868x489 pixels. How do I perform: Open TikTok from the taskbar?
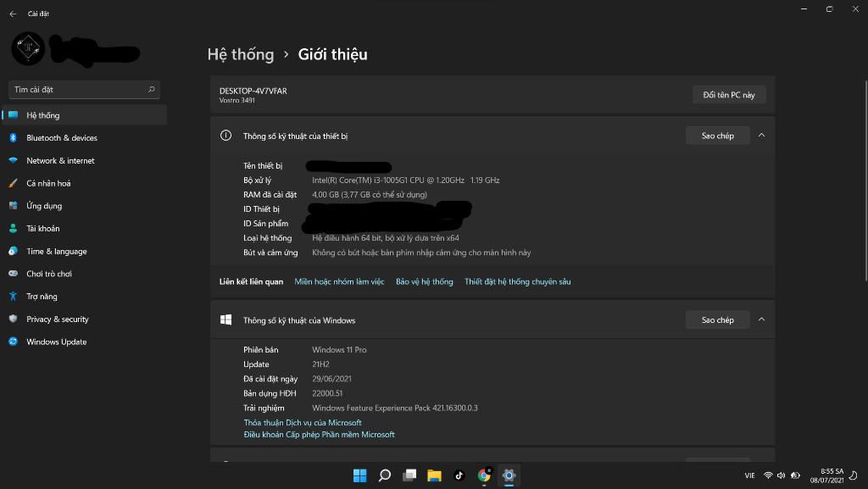pyautogui.click(x=459, y=475)
